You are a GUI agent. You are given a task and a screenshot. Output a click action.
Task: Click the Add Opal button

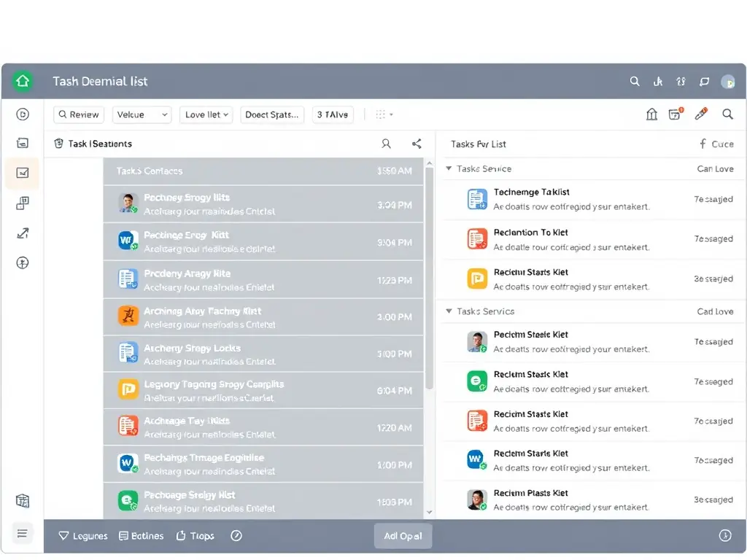point(403,536)
